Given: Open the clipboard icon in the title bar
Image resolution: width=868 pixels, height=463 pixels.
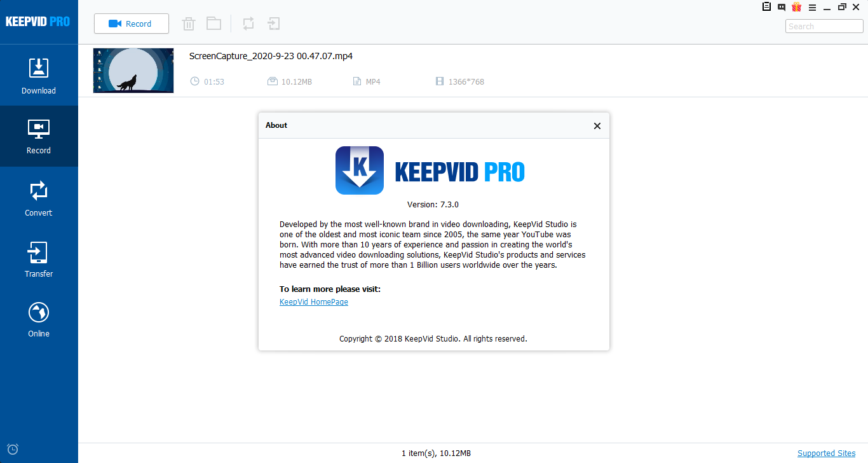Looking at the screenshot, I should (766, 7).
